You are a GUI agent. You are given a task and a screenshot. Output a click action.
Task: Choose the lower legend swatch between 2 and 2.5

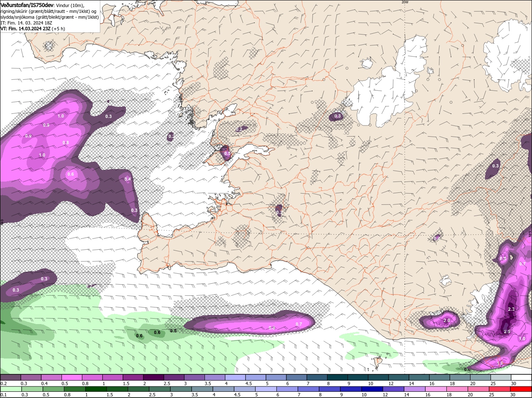(138, 389)
